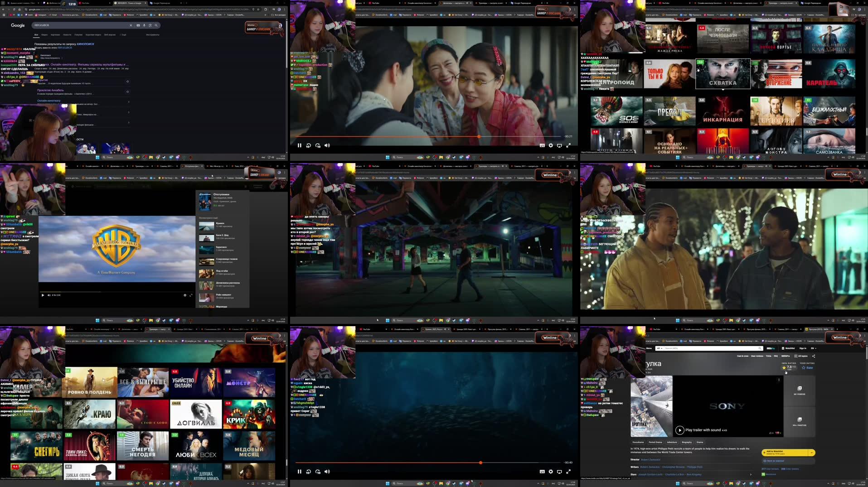Enter fullscreen in the Warner Bros player
Image resolution: width=868 pixels, height=487 pixels.
click(191, 295)
